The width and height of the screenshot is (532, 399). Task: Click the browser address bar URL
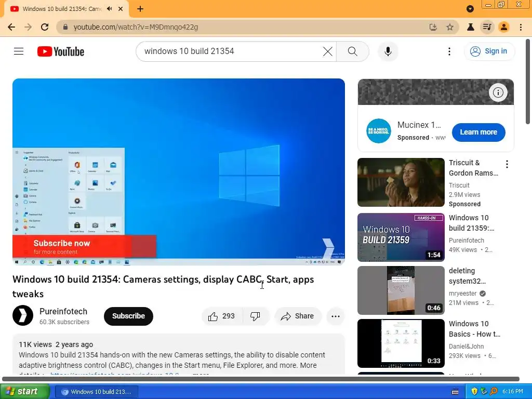click(136, 27)
